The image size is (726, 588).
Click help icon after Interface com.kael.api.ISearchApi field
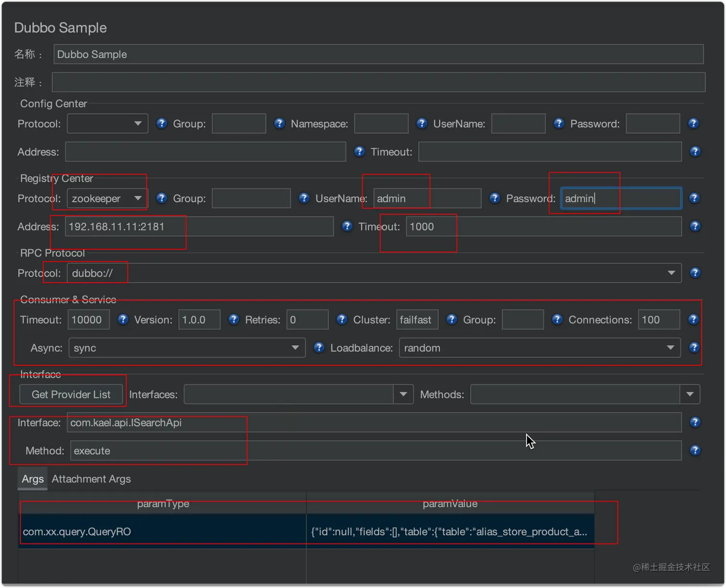(695, 422)
